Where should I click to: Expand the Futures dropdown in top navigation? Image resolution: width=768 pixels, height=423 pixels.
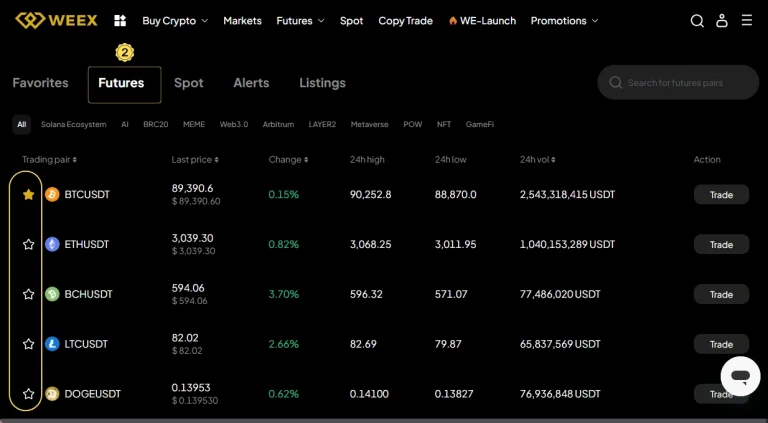click(x=300, y=21)
